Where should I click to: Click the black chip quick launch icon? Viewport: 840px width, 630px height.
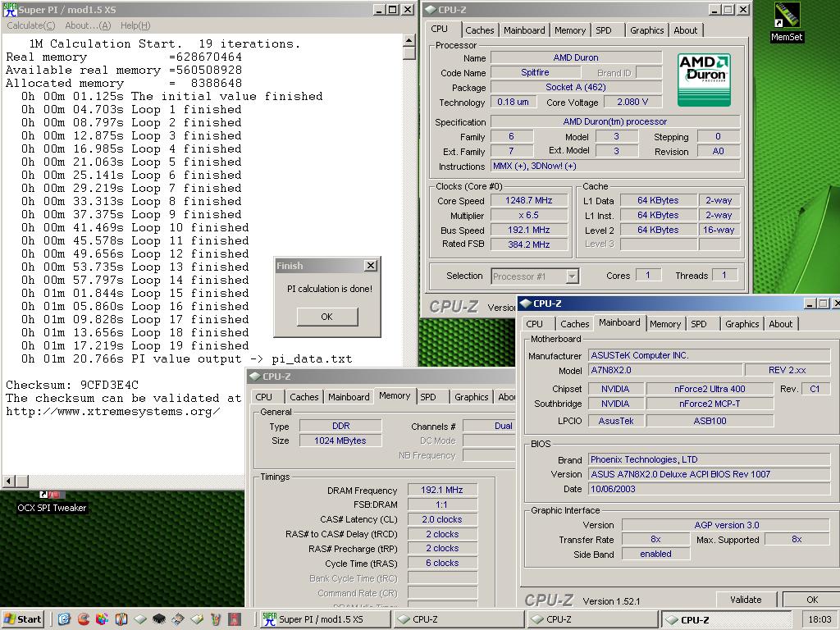point(159,619)
